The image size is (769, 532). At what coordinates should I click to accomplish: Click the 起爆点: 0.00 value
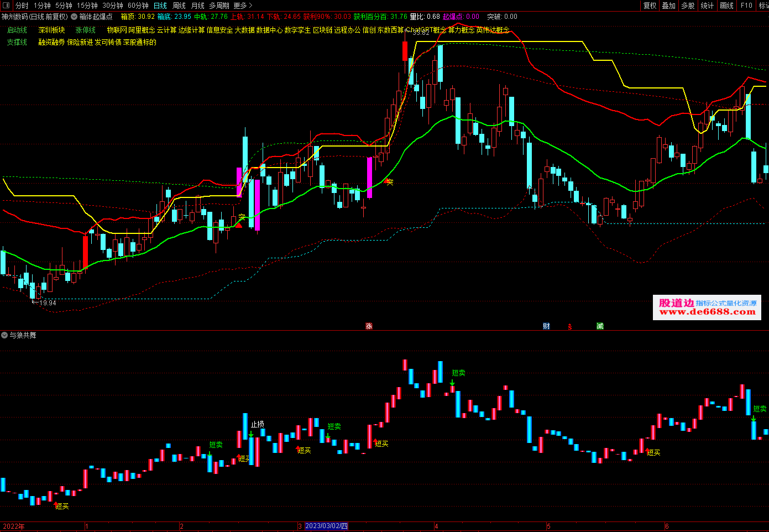(x=461, y=17)
